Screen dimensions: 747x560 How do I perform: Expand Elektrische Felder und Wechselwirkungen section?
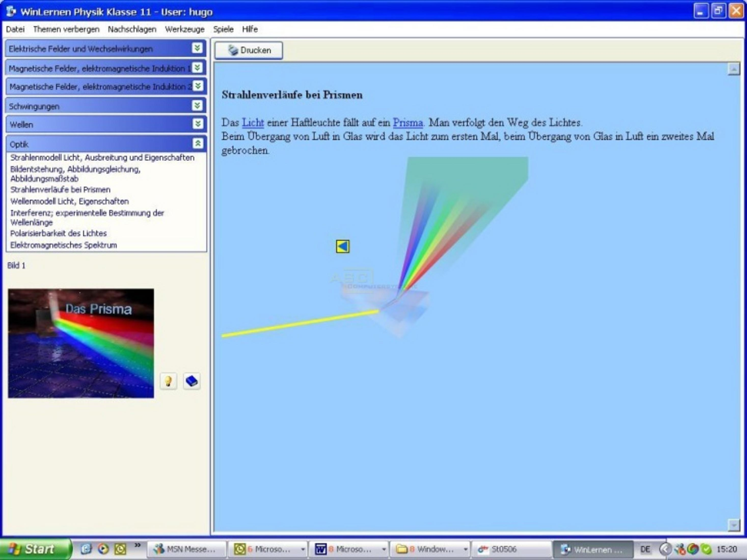197,48
